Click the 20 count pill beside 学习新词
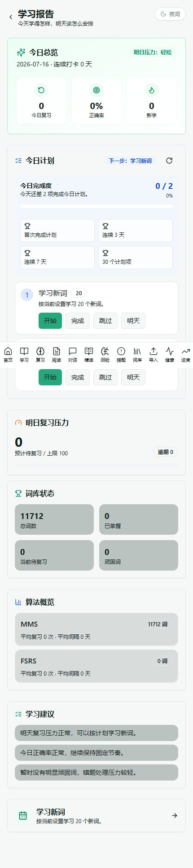The height and width of the screenshot is (868, 193). tap(79, 293)
